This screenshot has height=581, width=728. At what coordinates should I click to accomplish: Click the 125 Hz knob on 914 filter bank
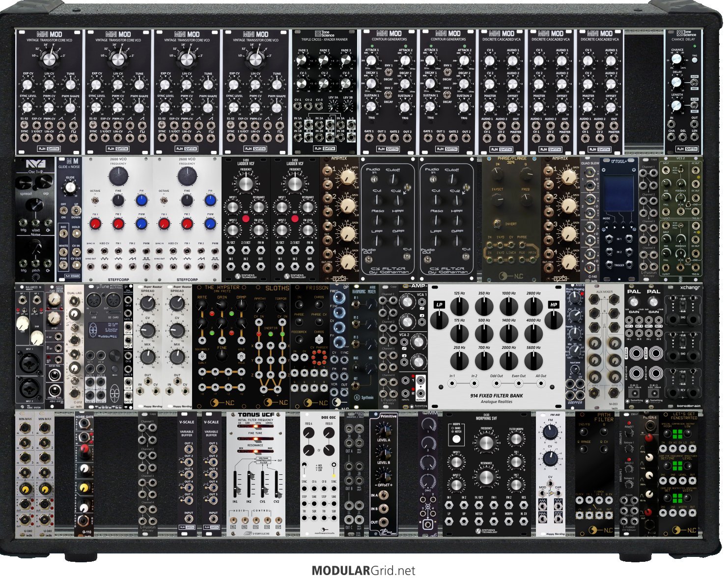(x=459, y=308)
